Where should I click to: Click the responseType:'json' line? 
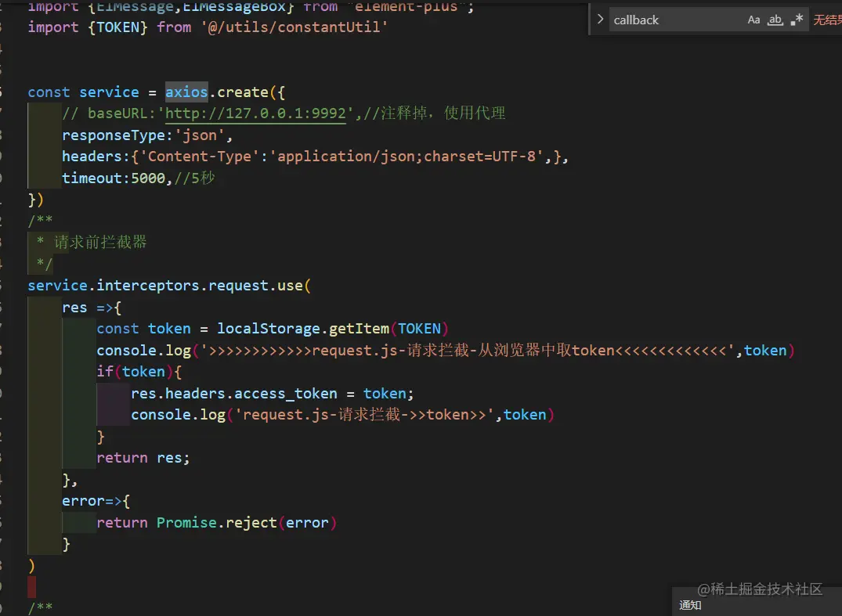[x=147, y=135]
